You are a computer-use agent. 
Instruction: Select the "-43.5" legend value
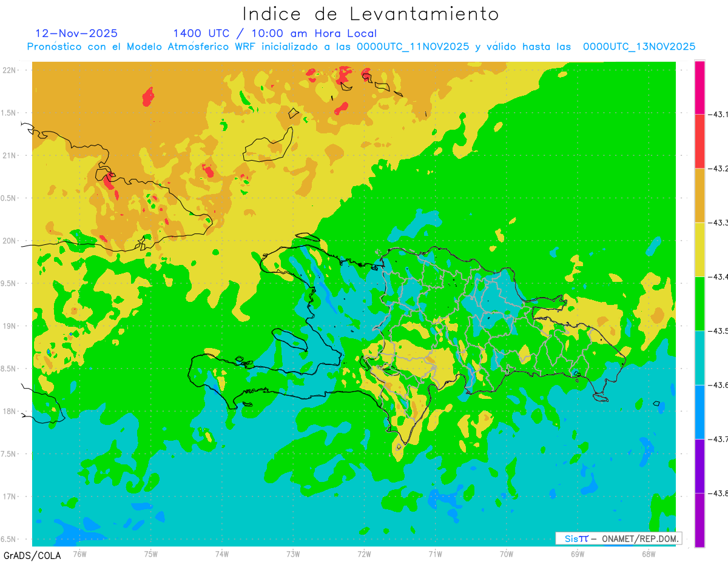[718, 330]
